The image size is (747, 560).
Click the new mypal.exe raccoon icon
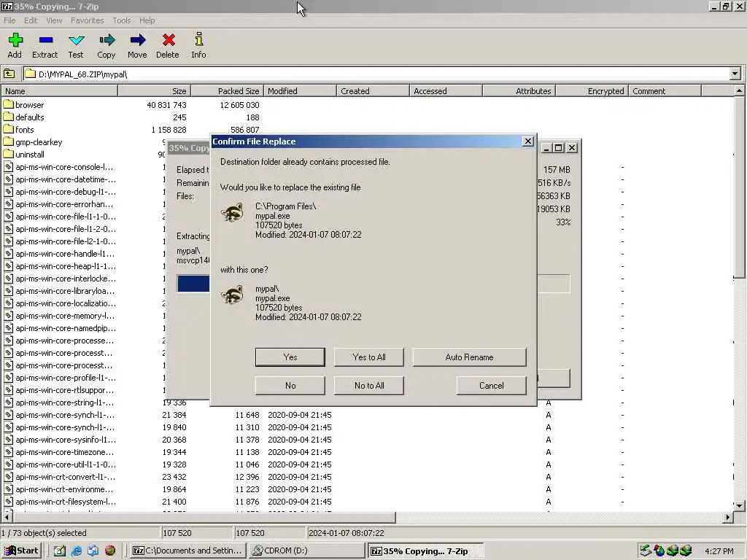pyautogui.click(x=233, y=295)
